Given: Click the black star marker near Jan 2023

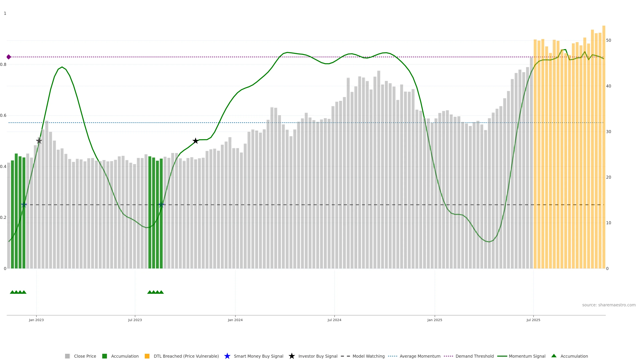Looking at the screenshot, I should pyautogui.click(x=39, y=141).
